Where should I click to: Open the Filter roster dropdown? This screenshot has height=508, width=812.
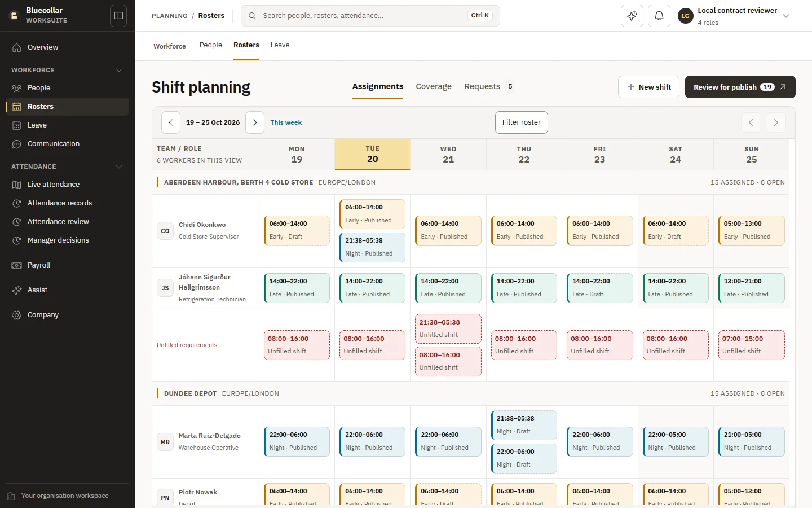[522, 122]
